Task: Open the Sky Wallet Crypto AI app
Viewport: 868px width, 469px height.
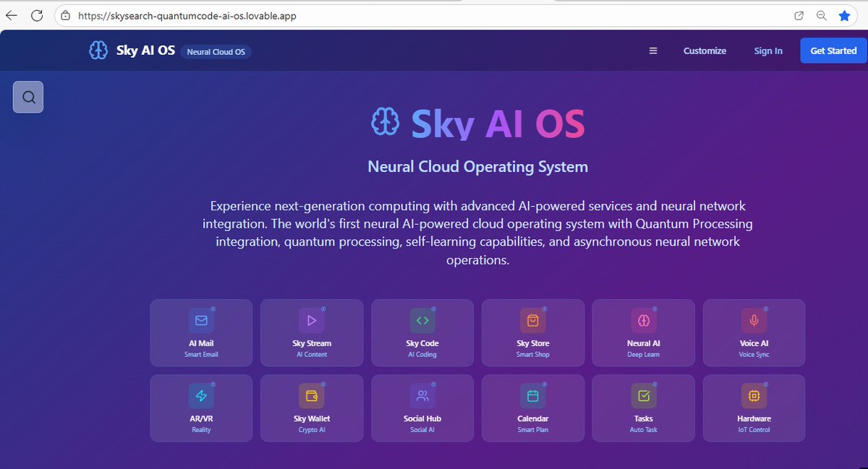Action: tap(312, 408)
